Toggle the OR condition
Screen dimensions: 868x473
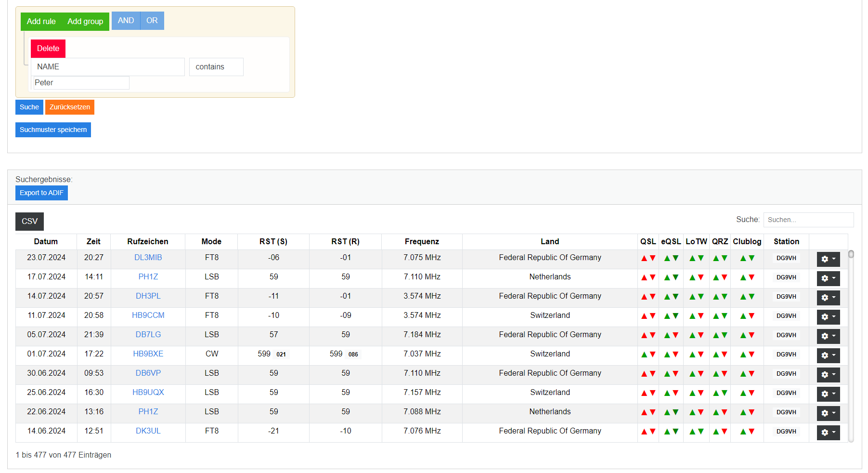point(152,21)
